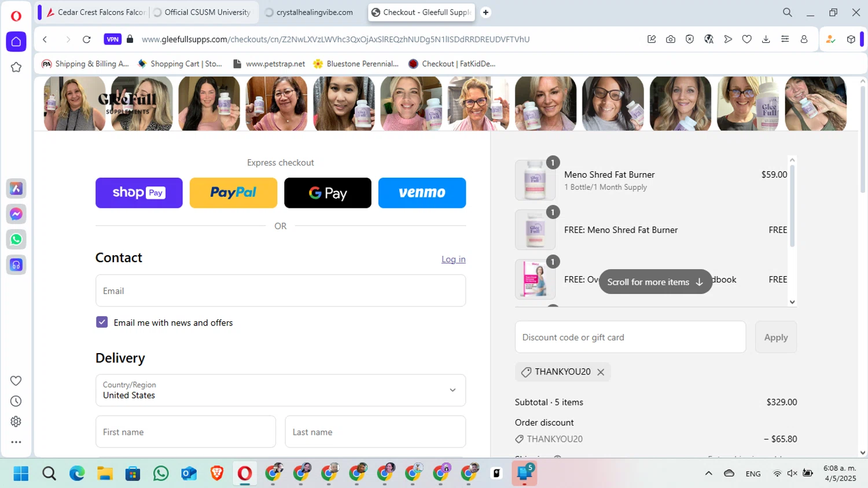The width and height of the screenshot is (868, 488).
Task: Open the www.petstrap.net bookmark
Action: coord(269,64)
